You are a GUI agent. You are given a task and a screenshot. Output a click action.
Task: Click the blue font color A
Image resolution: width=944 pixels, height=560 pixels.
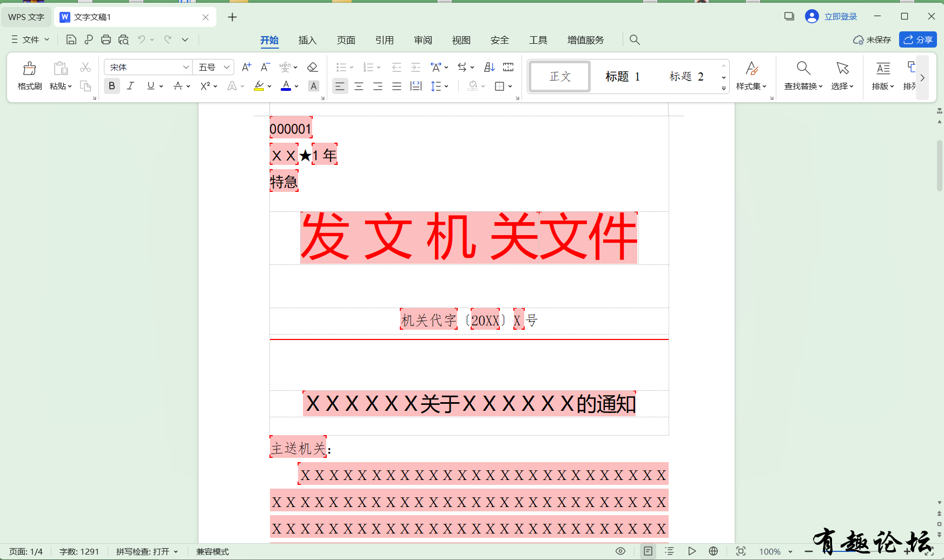point(286,86)
